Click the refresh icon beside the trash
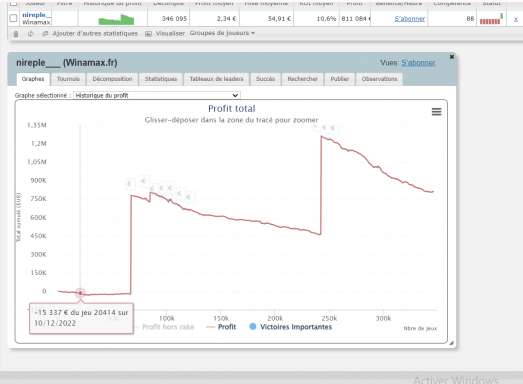 click(x=31, y=34)
